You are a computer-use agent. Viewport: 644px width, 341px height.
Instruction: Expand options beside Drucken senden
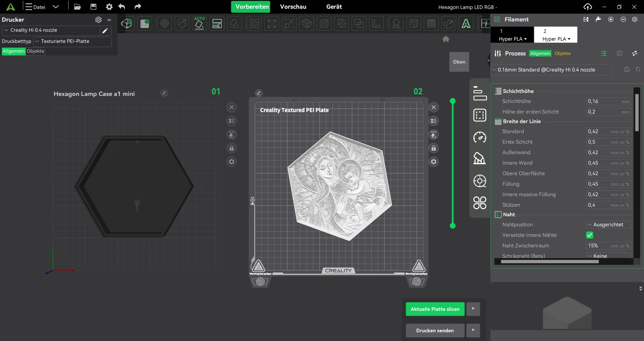pos(473,330)
